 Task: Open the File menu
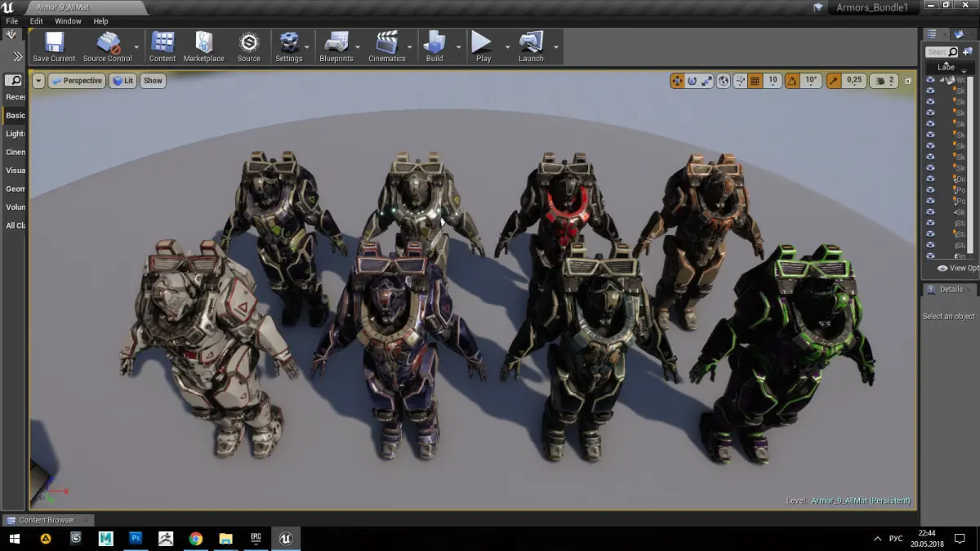coord(12,21)
